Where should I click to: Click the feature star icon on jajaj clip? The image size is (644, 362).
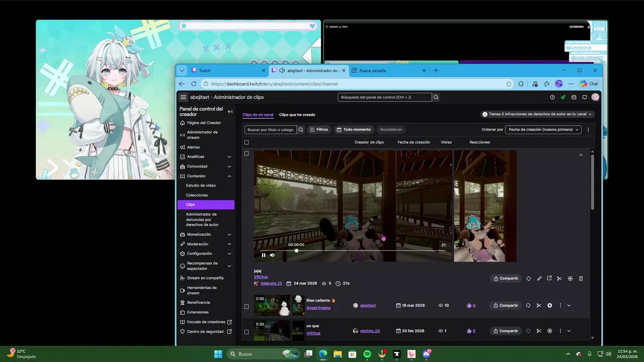click(x=570, y=279)
